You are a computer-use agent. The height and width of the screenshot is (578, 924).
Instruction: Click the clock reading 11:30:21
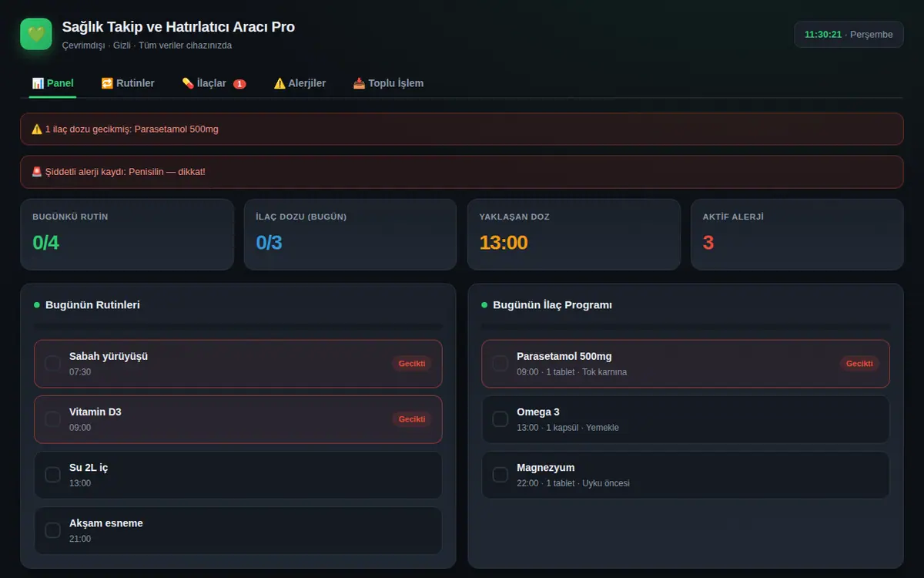(x=823, y=35)
